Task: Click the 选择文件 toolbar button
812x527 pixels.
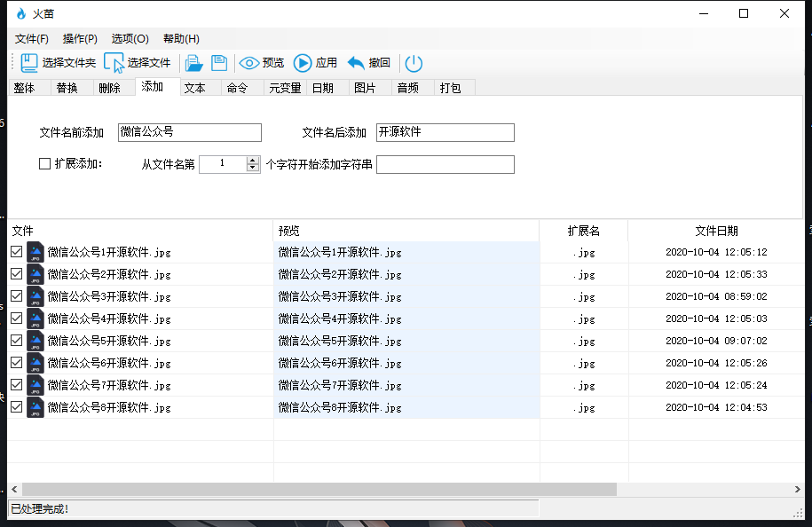Action: click(138, 63)
